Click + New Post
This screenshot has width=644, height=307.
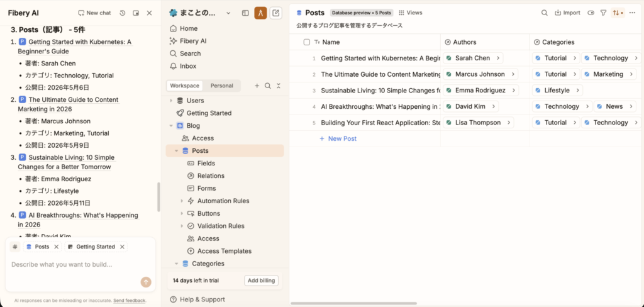pyautogui.click(x=338, y=138)
